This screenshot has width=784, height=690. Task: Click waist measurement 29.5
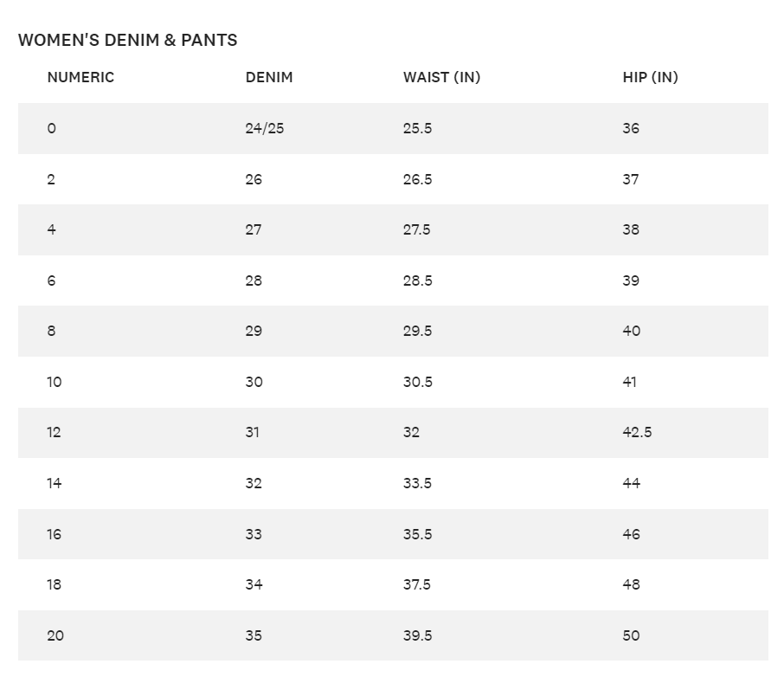pyautogui.click(x=417, y=331)
